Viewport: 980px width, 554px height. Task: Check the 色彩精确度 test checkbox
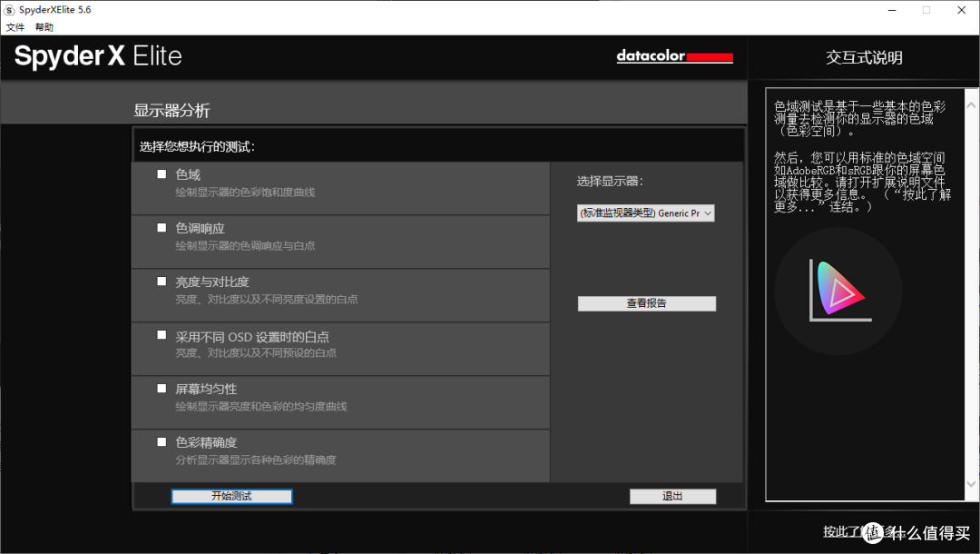(162, 442)
